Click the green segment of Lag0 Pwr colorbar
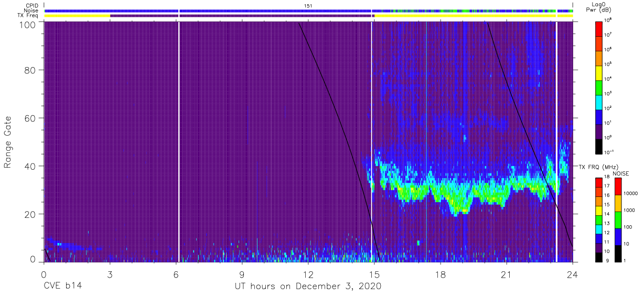This screenshot has width=644, height=297. 600,87
